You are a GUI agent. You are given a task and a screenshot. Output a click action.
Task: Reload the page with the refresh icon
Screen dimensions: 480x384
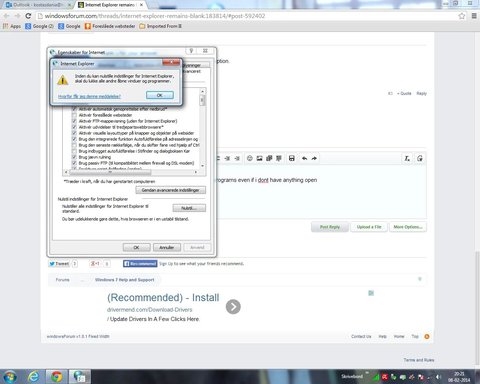(x=28, y=16)
